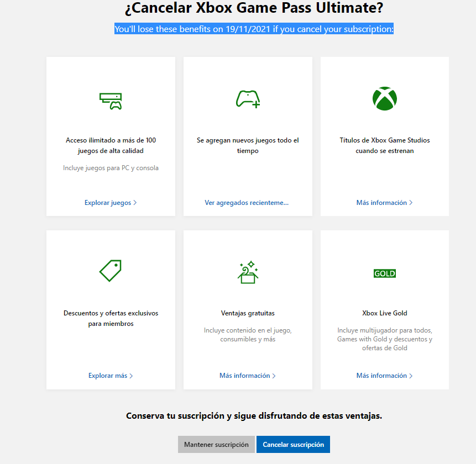Viewport: 476px width, 464px height.
Task: Click the highlighted 'You'll lose these benefits' text
Action: click(254, 29)
